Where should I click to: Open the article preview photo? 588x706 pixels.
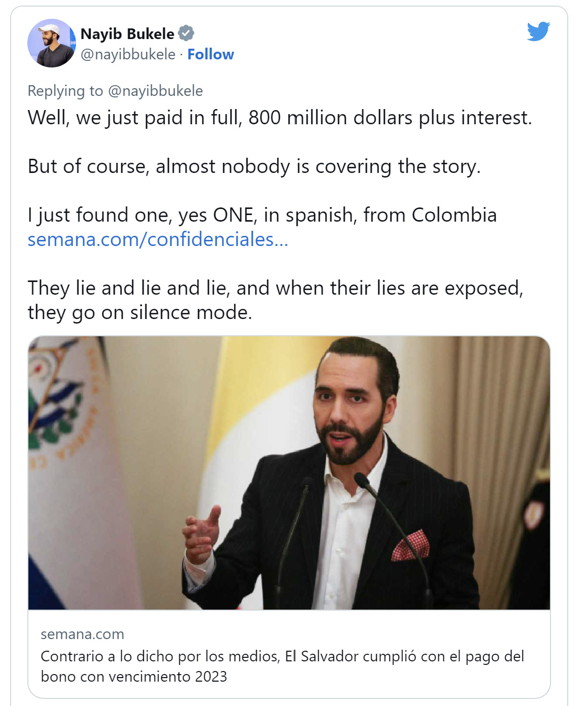pyautogui.click(x=289, y=472)
